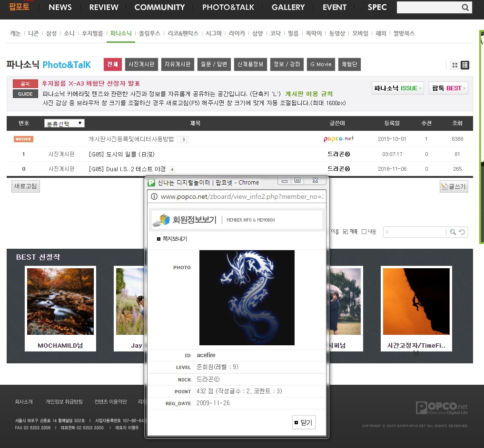Open the PHOTO&TALK menu
The height and width of the screenshot is (448, 484).
click(228, 8)
